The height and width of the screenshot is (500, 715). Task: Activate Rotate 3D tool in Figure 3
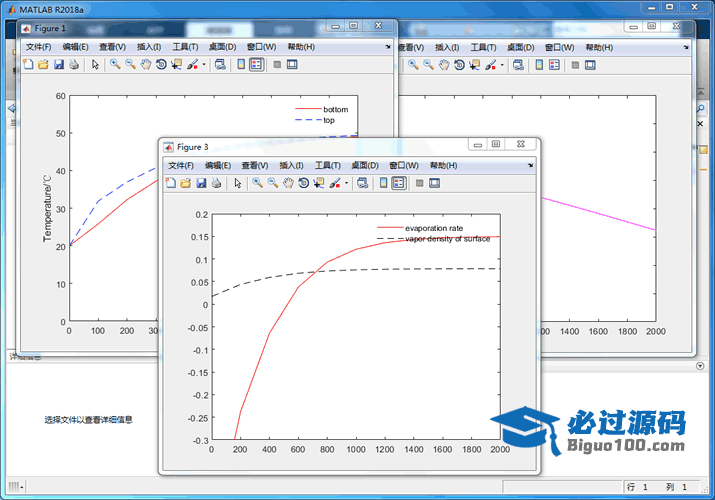[x=303, y=183]
